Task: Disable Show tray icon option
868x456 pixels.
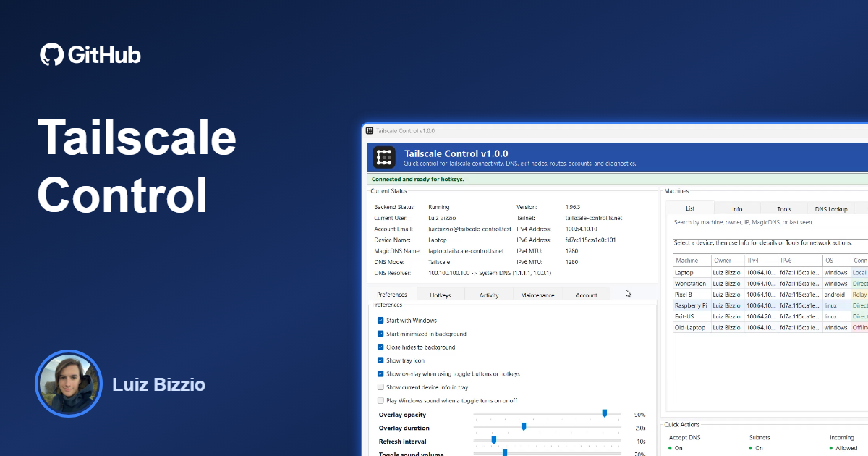Action: pyautogui.click(x=380, y=360)
